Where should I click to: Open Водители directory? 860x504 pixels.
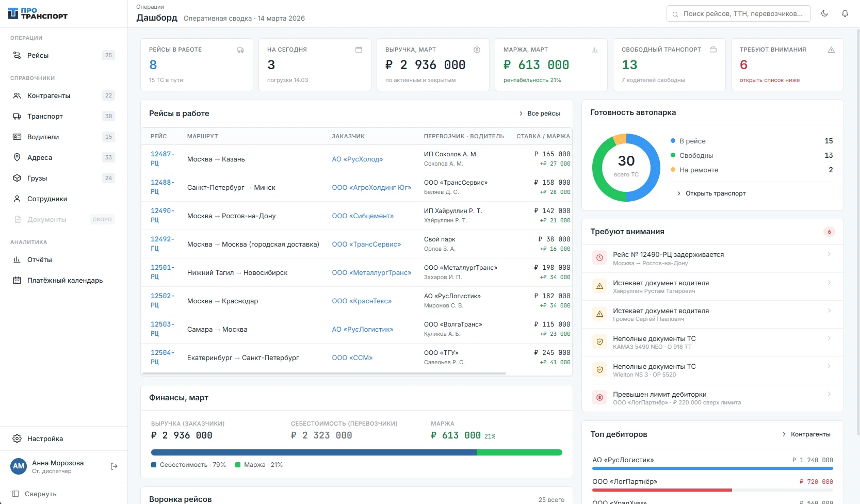(63, 137)
